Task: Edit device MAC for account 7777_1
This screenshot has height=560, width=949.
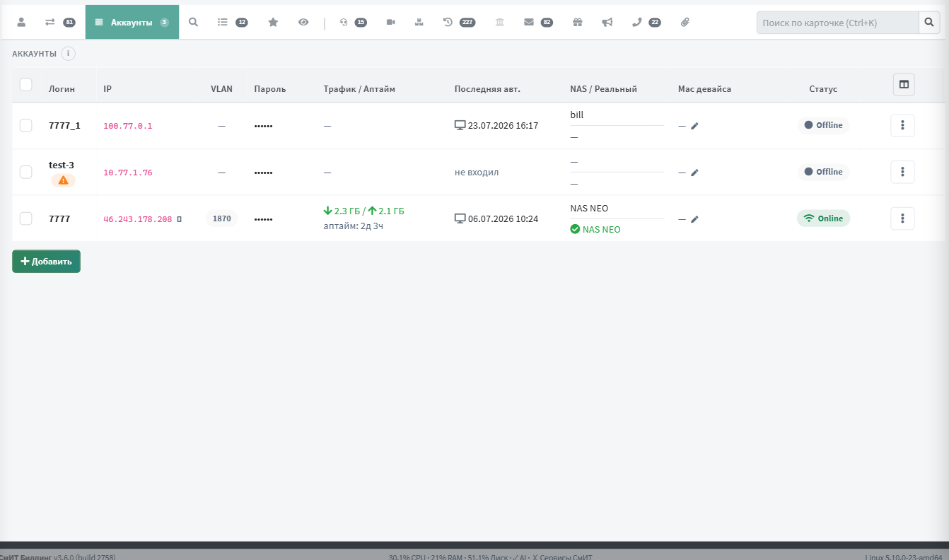Action: click(x=694, y=126)
